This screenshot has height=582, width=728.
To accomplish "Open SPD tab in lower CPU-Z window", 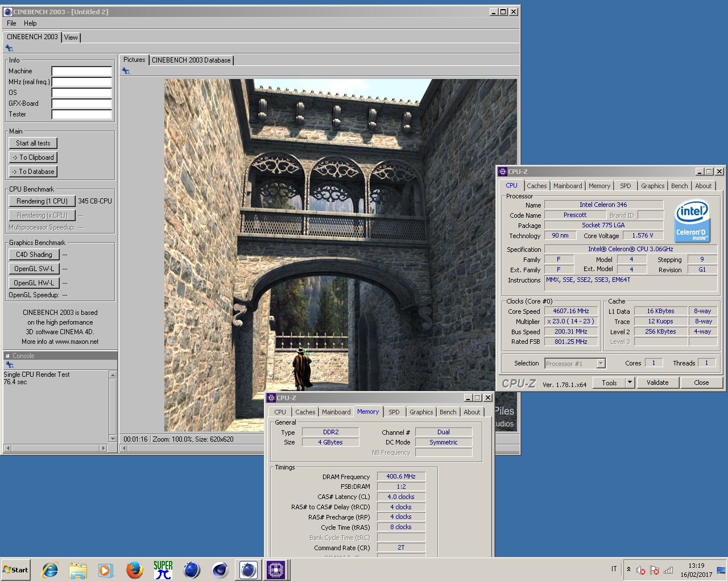I will tap(394, 412).
